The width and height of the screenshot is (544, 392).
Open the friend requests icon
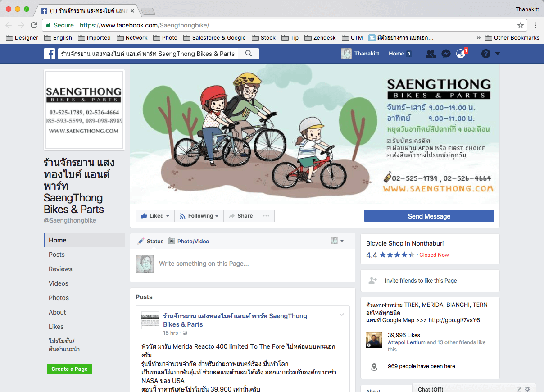tap(431, 54)
